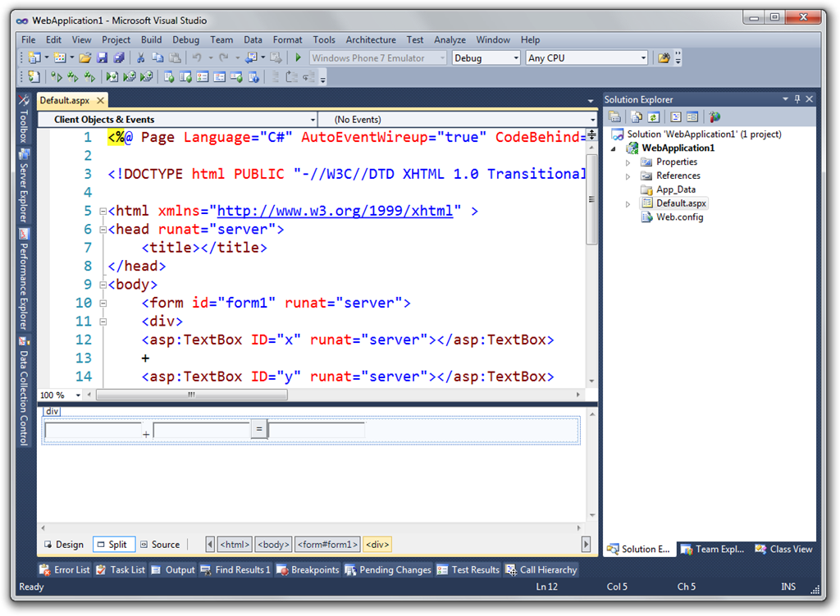Select the form#form1 tag navigator button
The width and height of the screenshot is (840, 616).
(327, 544)
